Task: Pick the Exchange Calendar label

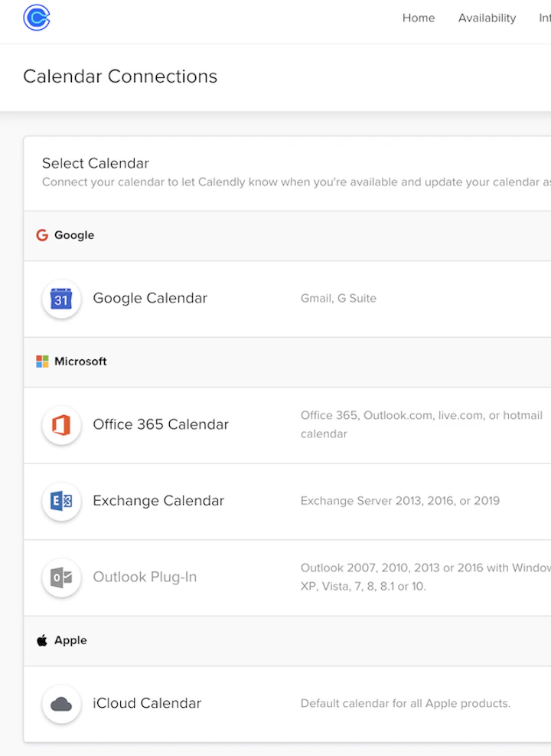Action: pos(158,501)
